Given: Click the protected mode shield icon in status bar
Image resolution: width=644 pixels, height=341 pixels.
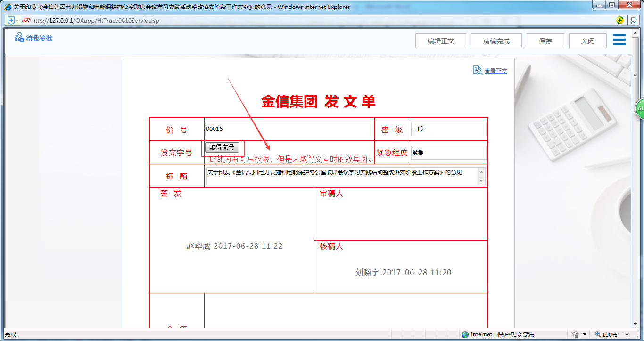Looking at the screenshot, I should [576, 334].
